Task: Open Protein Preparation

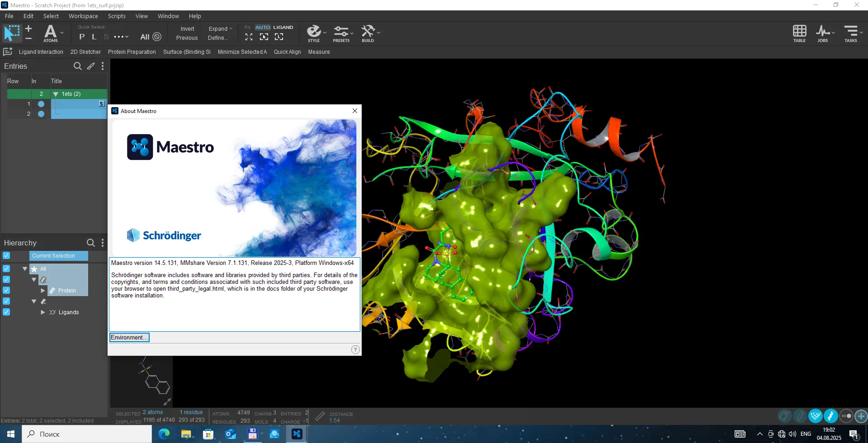Action: pos(132,52)
